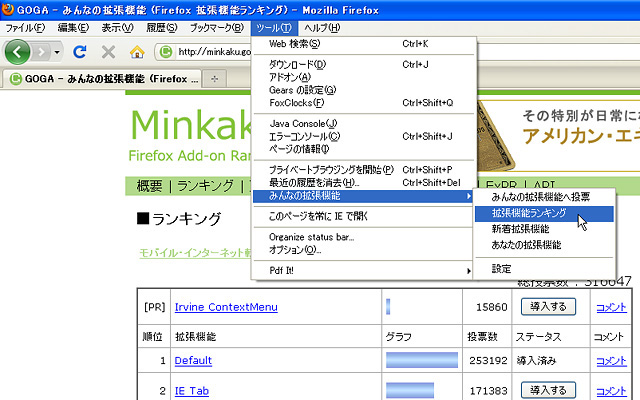This screenshot has width=640, height=400.
Task: Click the Stop loading X icon
Action: 108,52
